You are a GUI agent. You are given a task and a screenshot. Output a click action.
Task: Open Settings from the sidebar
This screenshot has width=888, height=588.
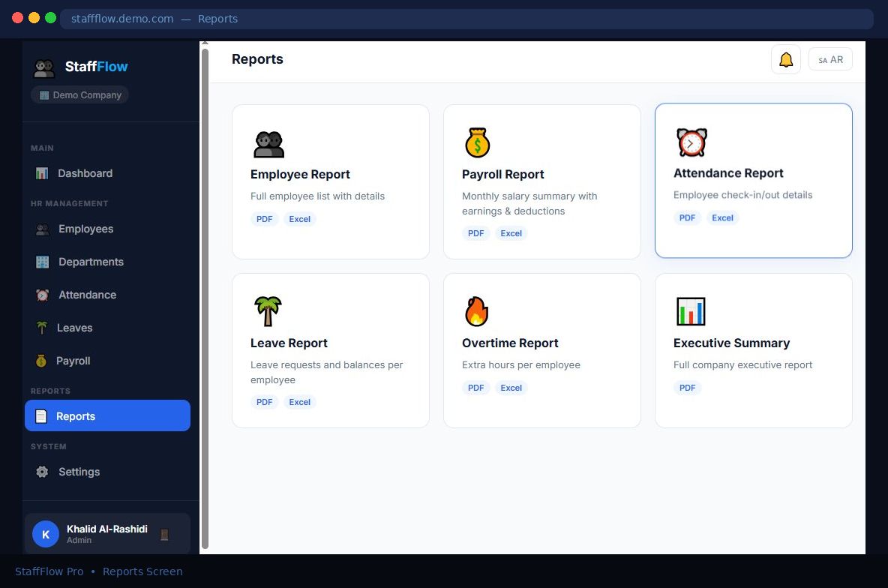(107, 472)
